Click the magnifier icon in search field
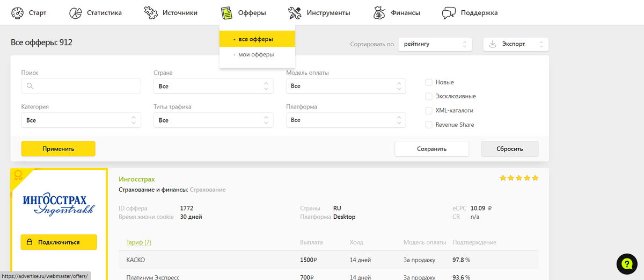Image resolution: width=644 pixels, height=280 pixels. (30, 86)
